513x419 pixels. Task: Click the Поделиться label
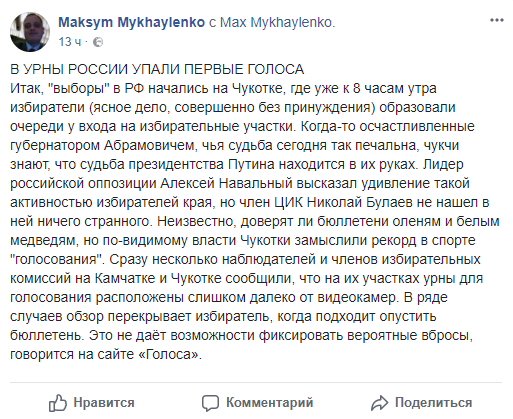(x=433, y=403)
